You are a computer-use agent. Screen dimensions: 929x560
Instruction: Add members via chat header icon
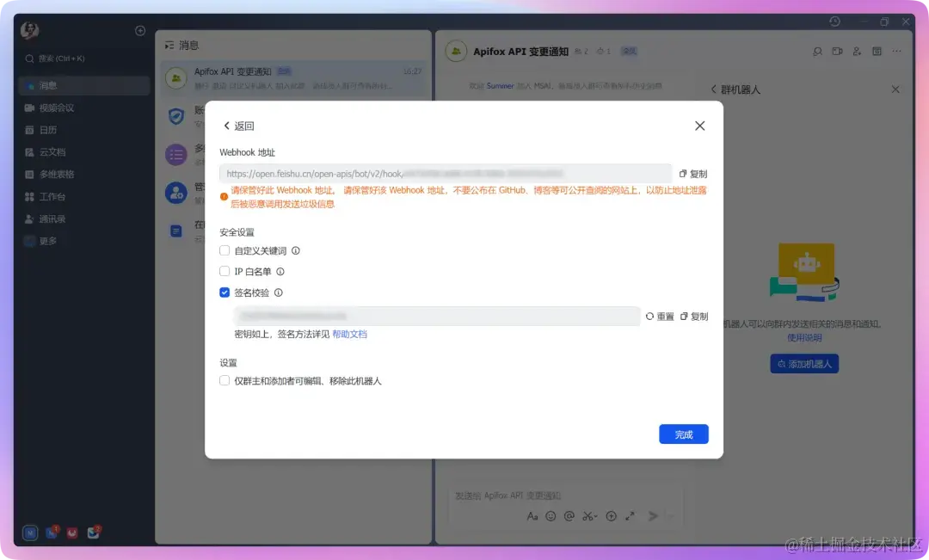[857, 52]
